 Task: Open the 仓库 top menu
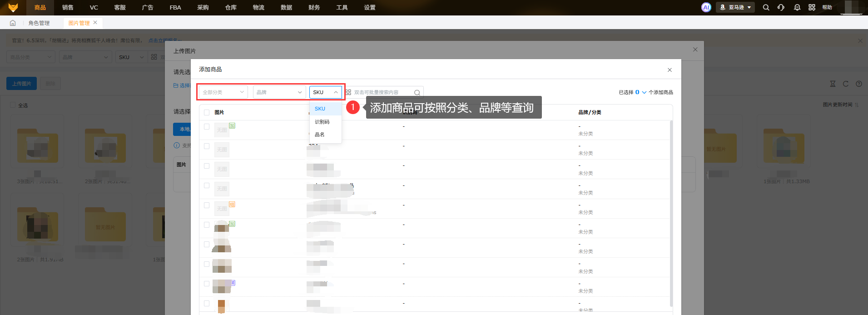(231, 7)
